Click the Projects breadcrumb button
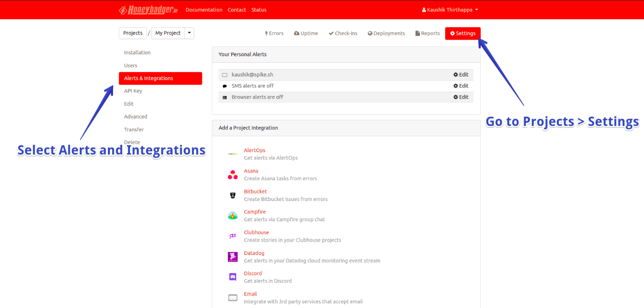 click(133, 33)
